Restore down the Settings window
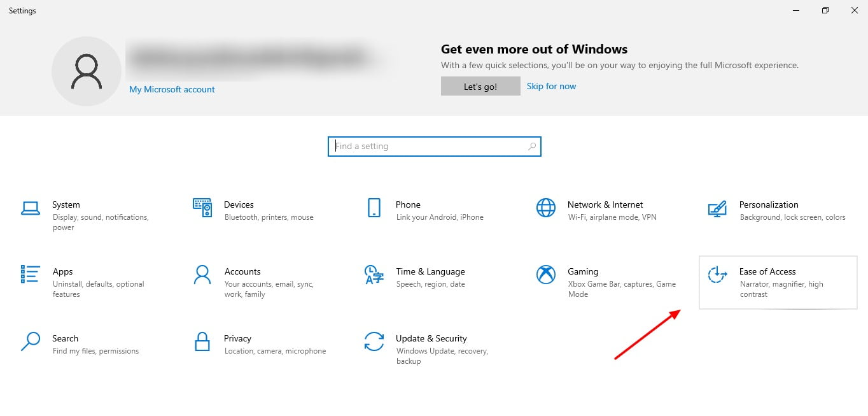Image resolution: width=868 pixels, height=416 pixels. click(825, 10)
